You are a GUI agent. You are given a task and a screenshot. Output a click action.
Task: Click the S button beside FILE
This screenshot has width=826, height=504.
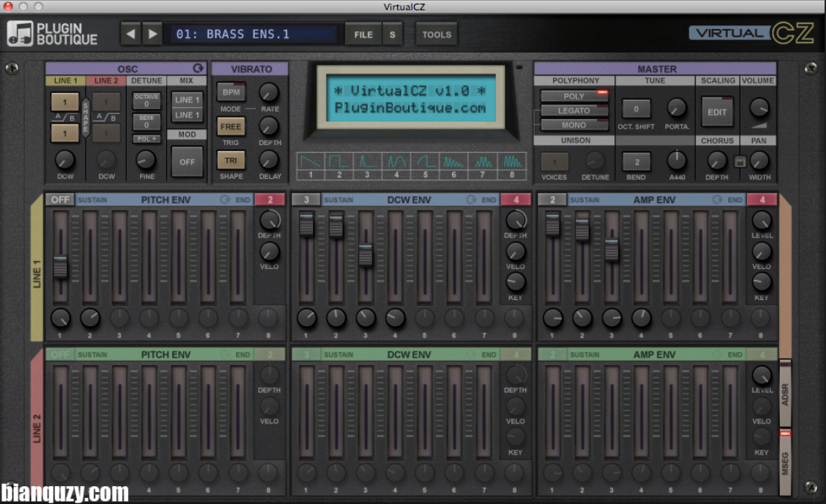pyautogui.click(x=392, y=34)
